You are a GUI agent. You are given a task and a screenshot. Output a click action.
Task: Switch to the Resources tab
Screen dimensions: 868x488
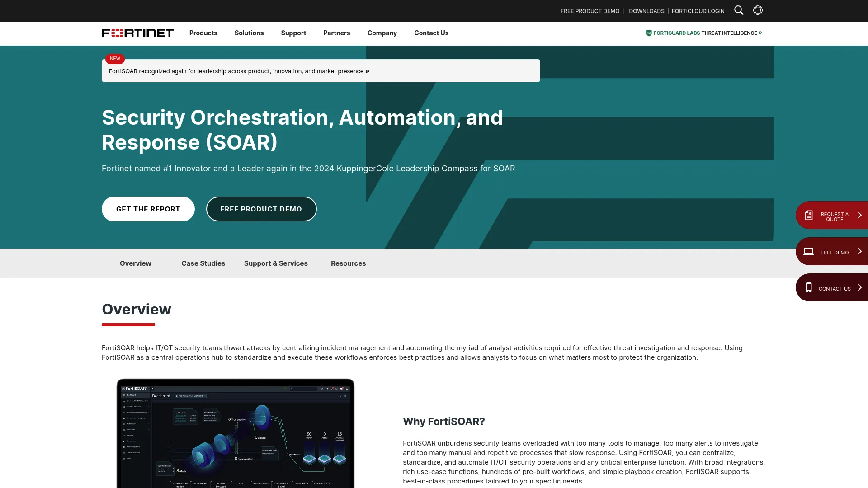[x=349, y=263]
